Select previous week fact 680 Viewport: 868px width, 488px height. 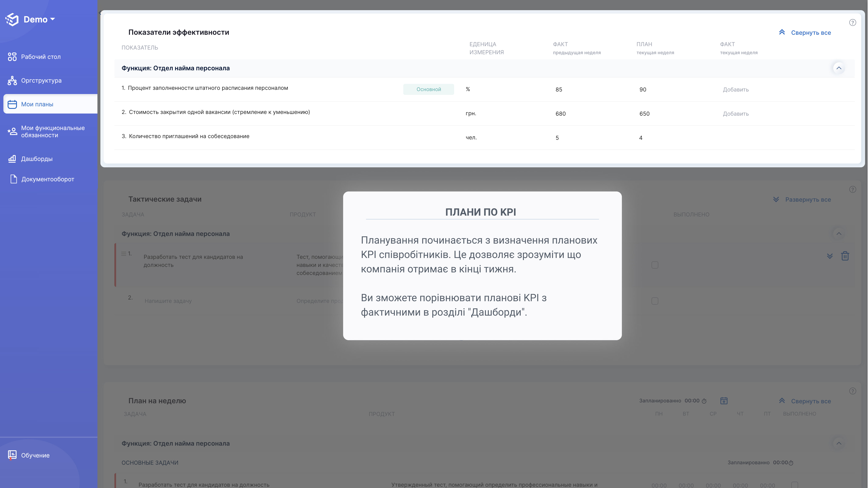click(x=560, y=114)
